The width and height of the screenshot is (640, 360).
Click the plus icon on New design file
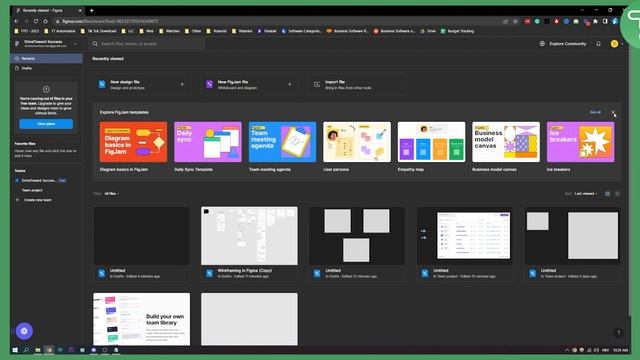click(182, 84)
